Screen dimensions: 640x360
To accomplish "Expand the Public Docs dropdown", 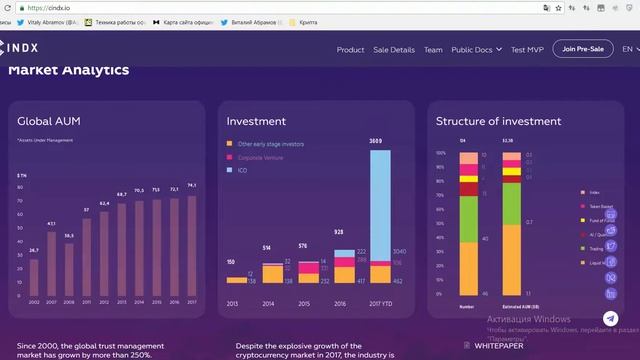I will [x=476, y=50].
